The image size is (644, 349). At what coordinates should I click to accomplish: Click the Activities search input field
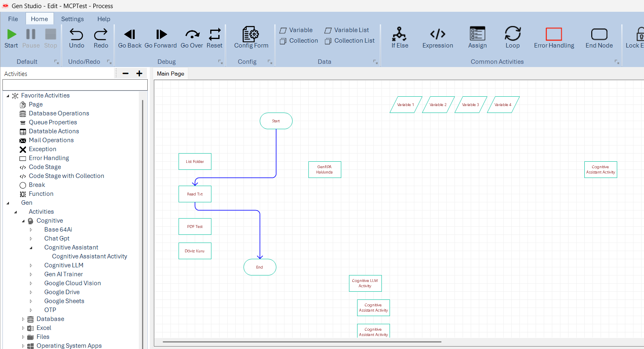(75, 85)
